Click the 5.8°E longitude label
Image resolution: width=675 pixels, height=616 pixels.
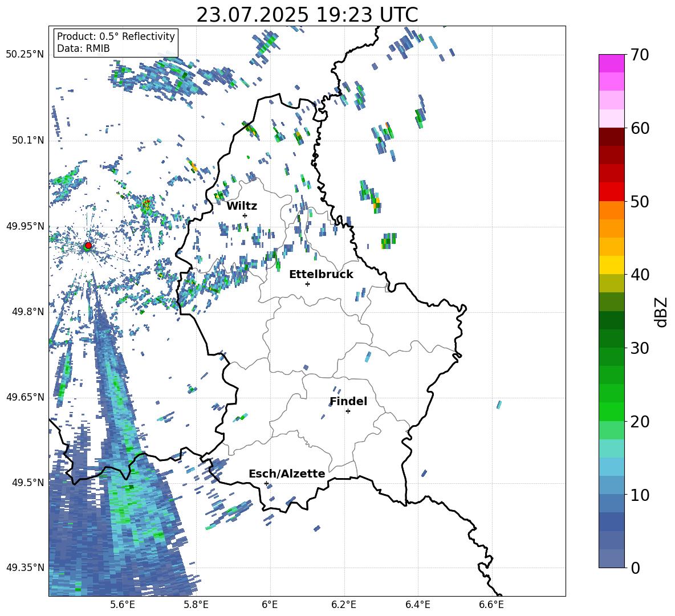pyautogui.click(x=196, y=605)
